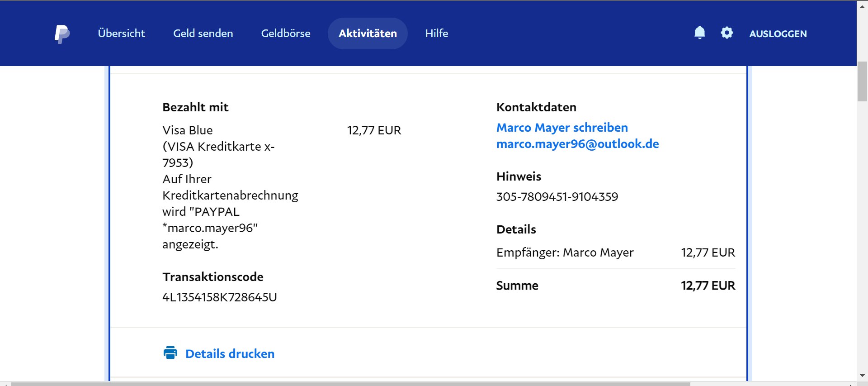
Task: Click the vertical scrollbar thumb
Action: pos(862,81)
